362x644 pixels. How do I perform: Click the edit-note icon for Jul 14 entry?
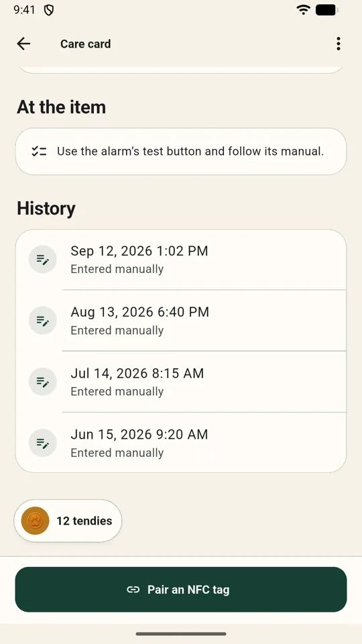point(43,382)
